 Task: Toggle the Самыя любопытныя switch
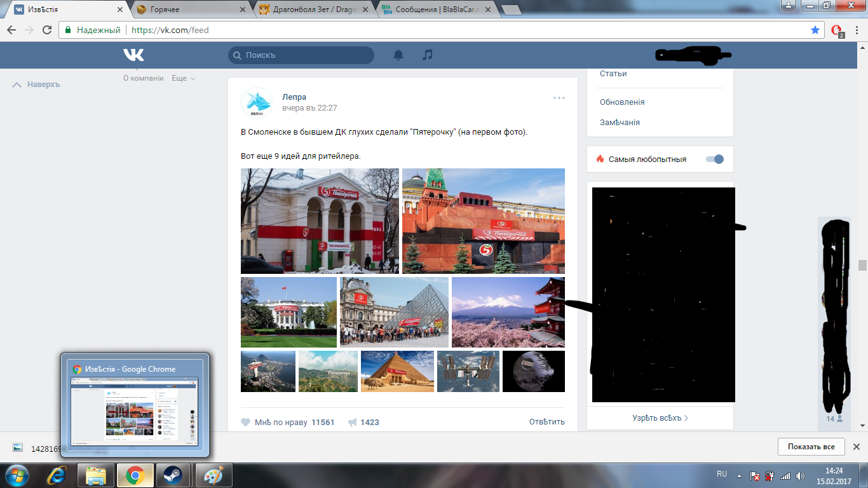[715, 159]
